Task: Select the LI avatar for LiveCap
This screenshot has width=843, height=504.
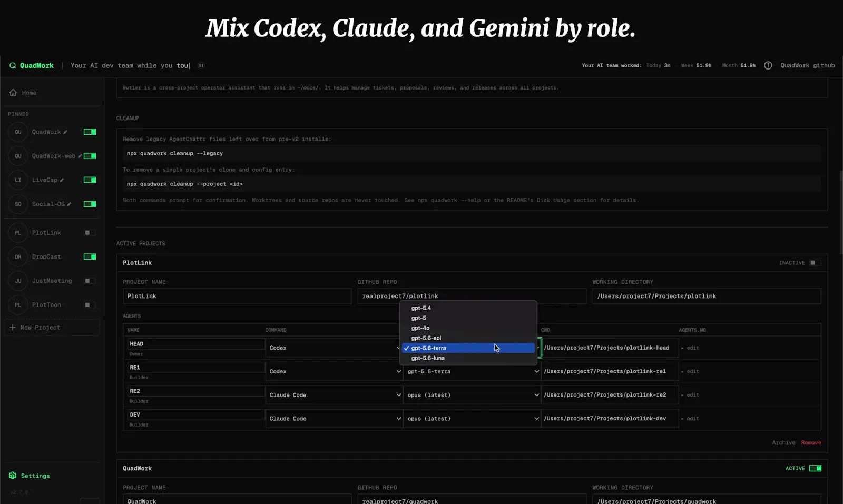Action: pos(18,180)
